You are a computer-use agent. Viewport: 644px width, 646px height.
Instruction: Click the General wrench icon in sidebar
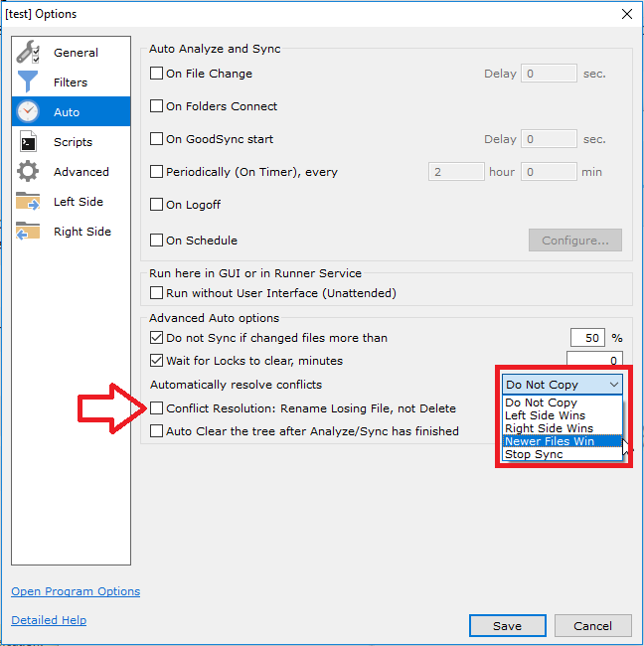(x=28, y=53)
